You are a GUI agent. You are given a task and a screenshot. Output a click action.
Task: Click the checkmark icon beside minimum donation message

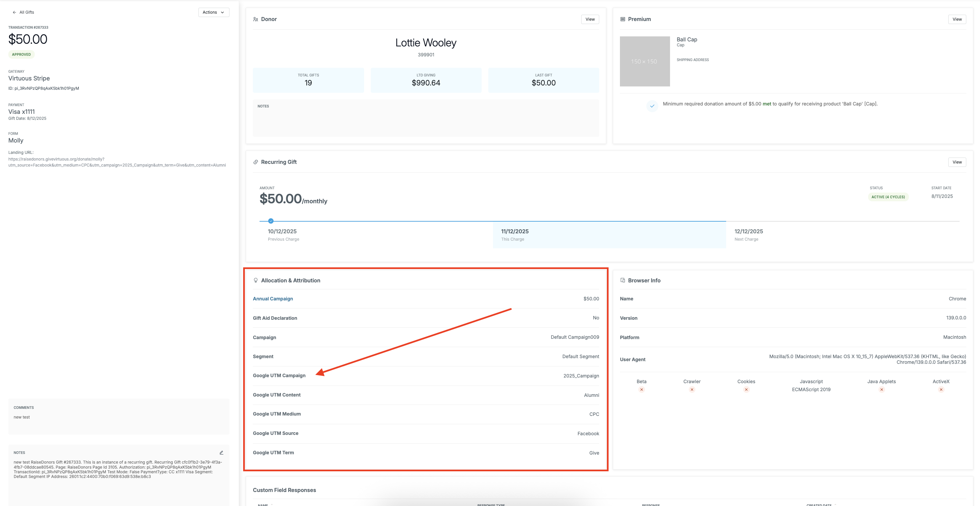point(652,106)
